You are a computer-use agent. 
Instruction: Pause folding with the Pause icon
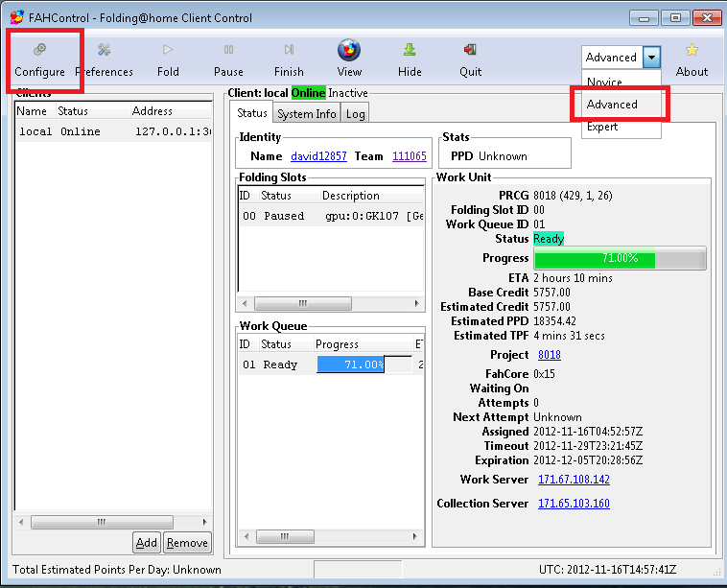click(228, 59)
